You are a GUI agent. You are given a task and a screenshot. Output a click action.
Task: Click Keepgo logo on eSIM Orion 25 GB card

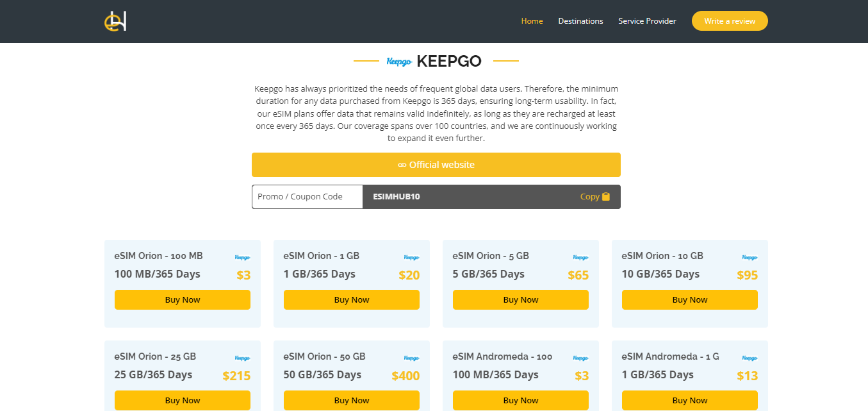click(242, 358)
